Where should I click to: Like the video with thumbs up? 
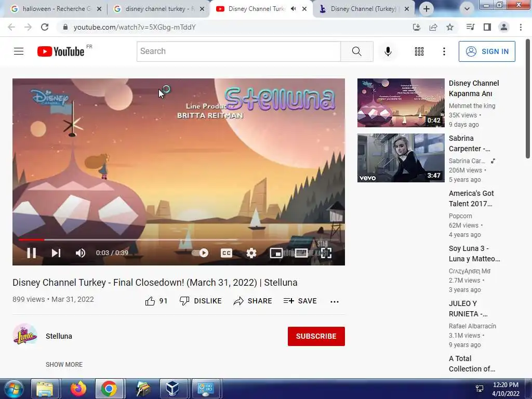(156, 301)
